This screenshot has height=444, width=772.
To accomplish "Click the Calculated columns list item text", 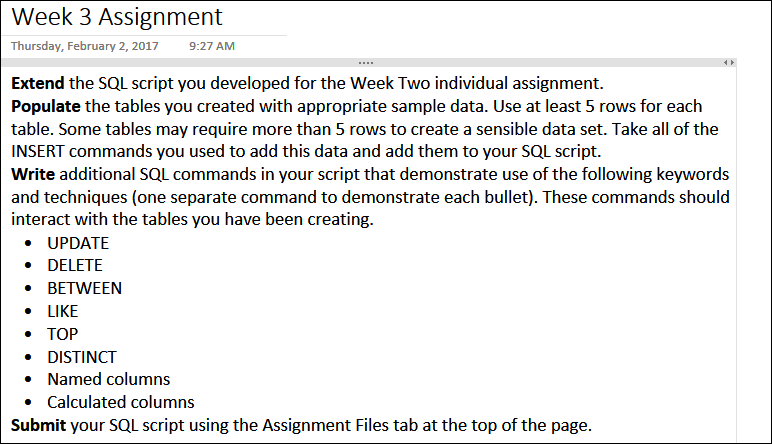I will click(121, 403).
